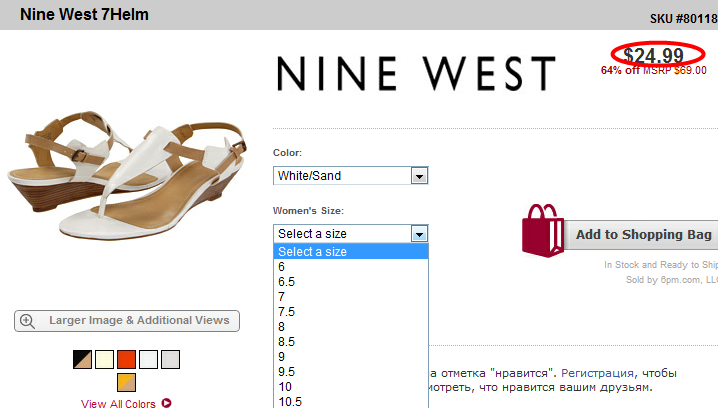Choose the highlighted 'Select a size' option
Image resolution: width=718 pixels, height=408 pixels.
351,251
